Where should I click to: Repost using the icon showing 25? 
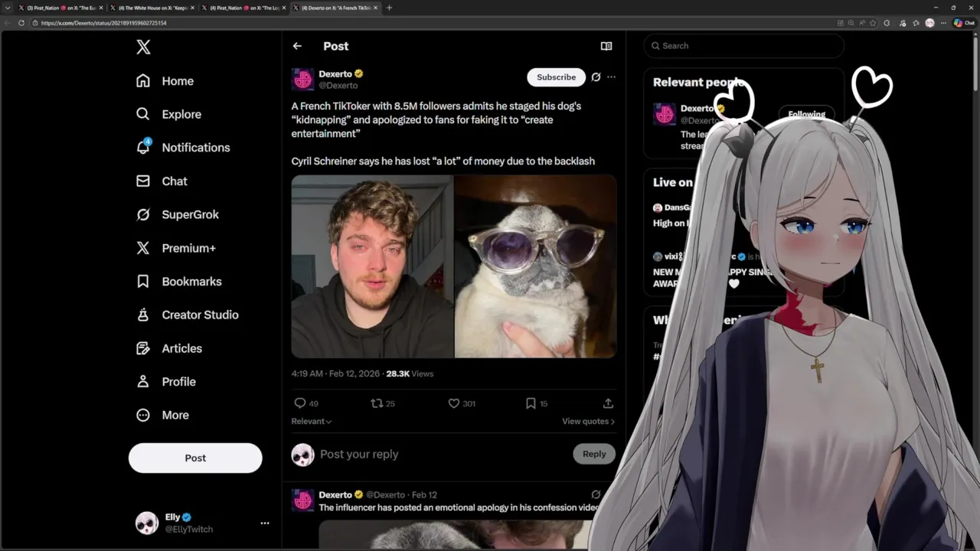pos(382,403)
